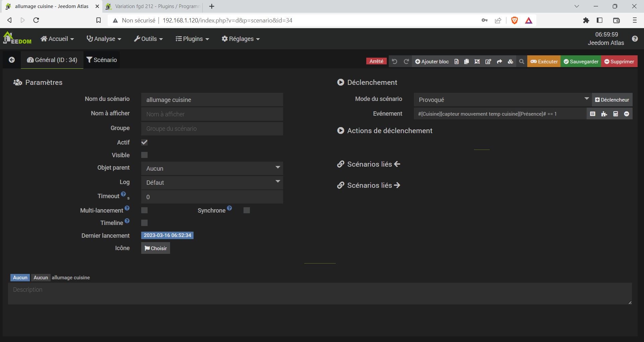Switch to the Scénario tab
The width and height of the screenshot is (644, 342).
click(x=102, y=60)
